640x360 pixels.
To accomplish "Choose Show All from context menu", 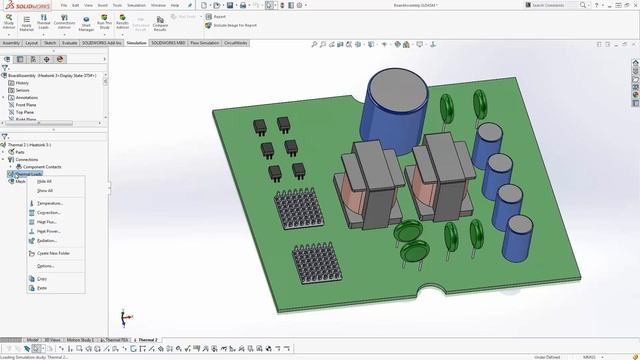I will click(44, 191).
